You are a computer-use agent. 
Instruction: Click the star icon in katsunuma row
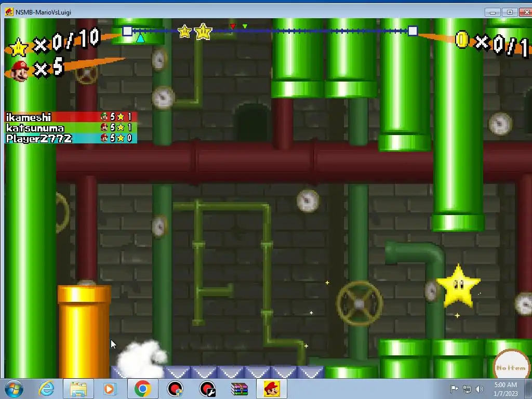121,128
